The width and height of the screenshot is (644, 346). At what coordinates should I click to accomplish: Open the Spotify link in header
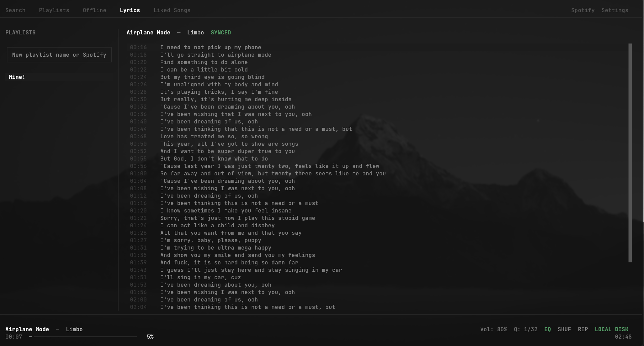583,10
